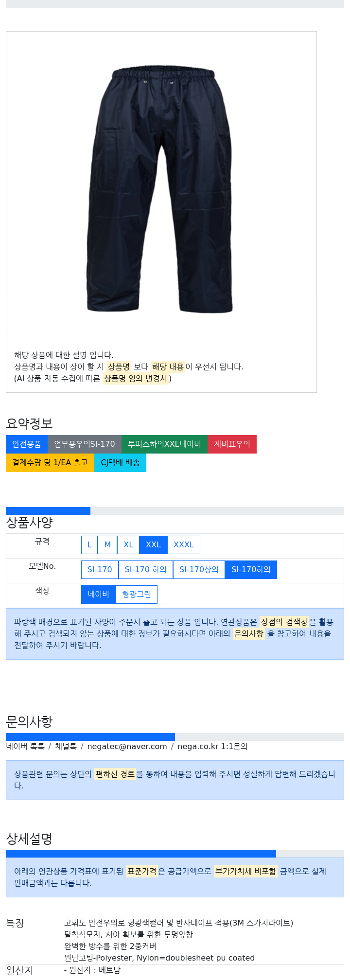The image size is (350, 980).
Task: Select model SI-170
Action: pyautogui.click(x=100, y=570)
